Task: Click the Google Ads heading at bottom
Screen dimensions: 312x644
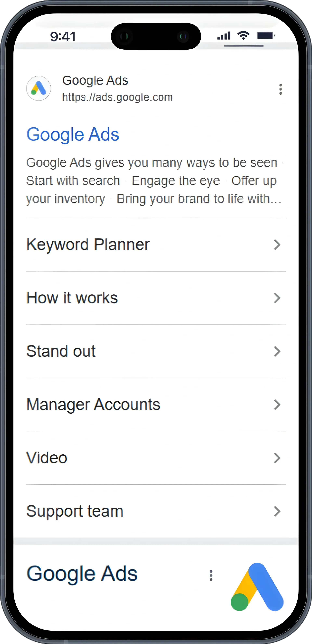Action: (82, 573)
